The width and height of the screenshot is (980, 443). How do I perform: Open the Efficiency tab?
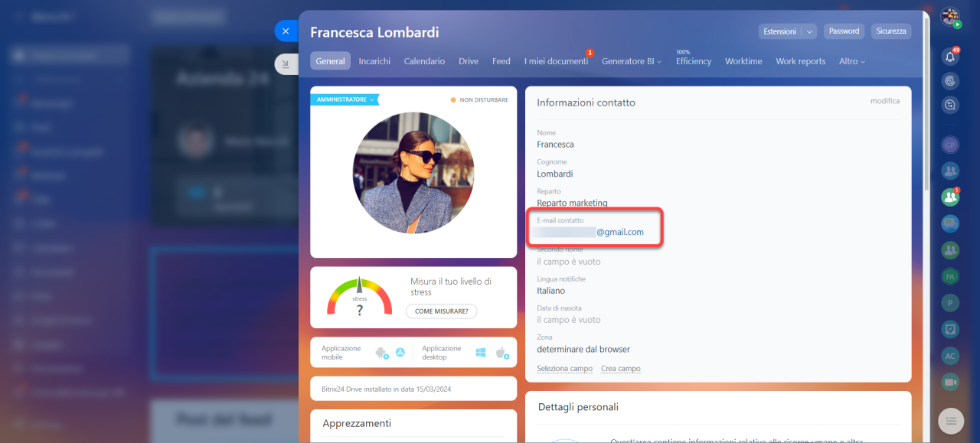point(694,61)
